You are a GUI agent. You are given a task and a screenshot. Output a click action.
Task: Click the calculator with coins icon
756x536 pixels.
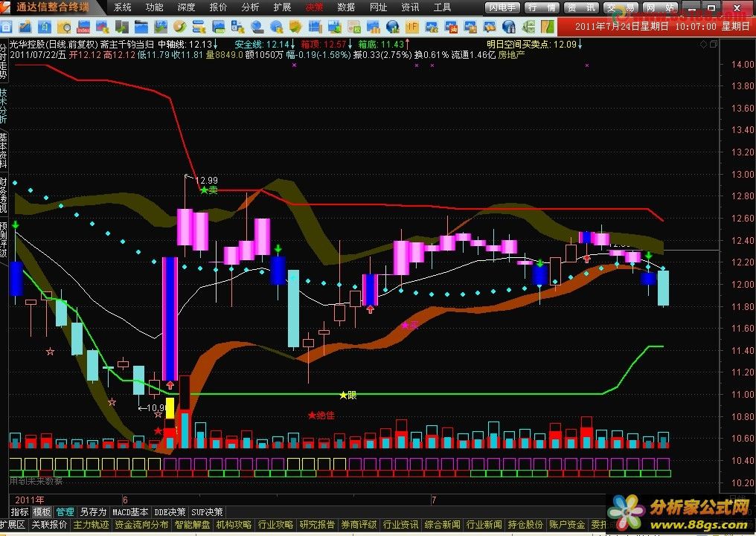(237, 27)
